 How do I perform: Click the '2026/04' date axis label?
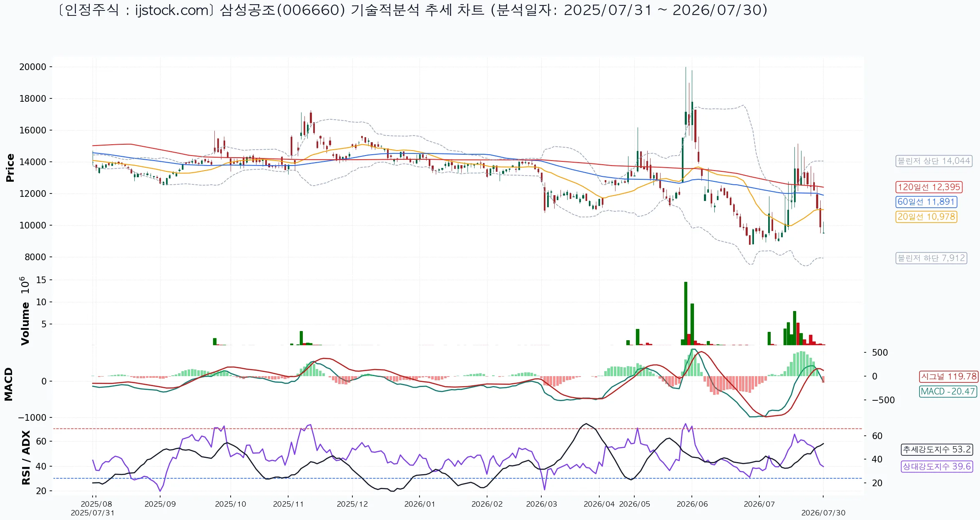[599, 504]
